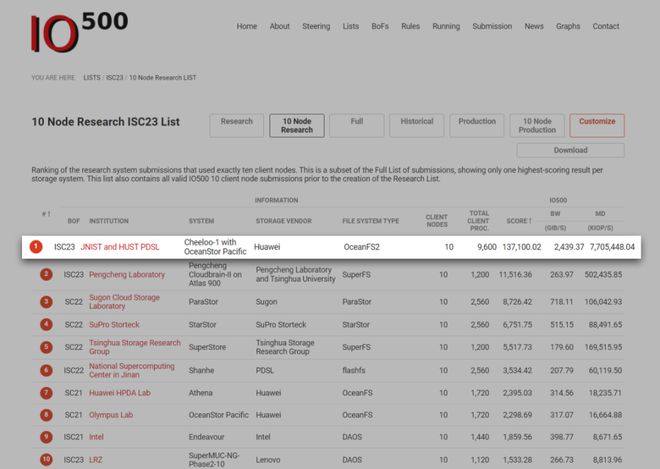Select the 10 Node Research tab
Image resolution: width=660 pixels, height=469 pixels.
(297, 125)
